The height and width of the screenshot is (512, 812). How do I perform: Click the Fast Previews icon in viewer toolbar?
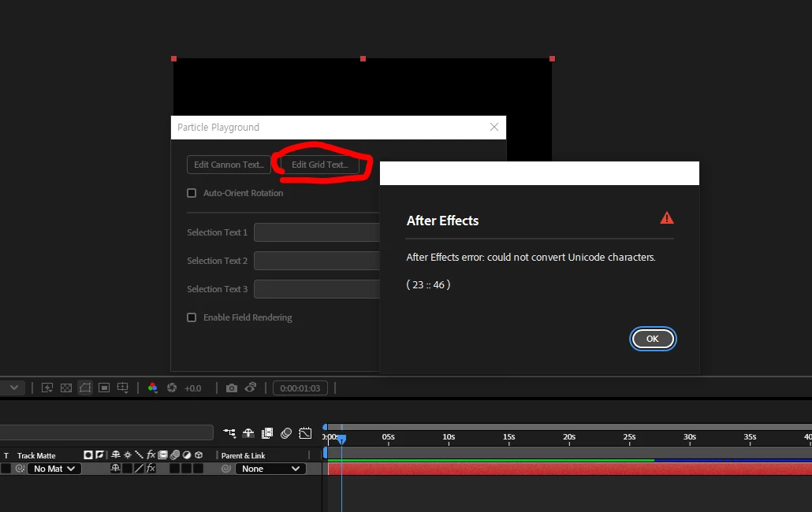[47, 388]
